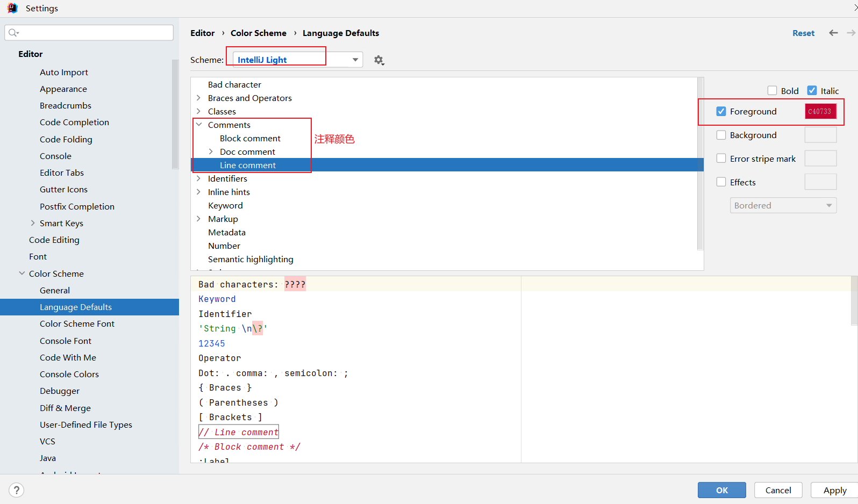Click the search magnifier icon
Image resolution: width=858 pixels, height=504 pixels.
coord(13,33)
